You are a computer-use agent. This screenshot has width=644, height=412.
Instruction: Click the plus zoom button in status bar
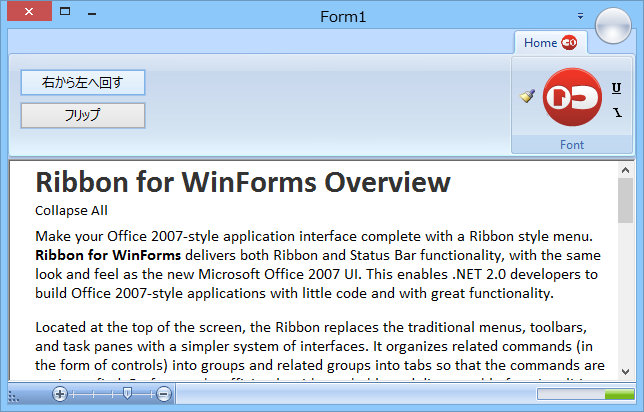[61, 394]
